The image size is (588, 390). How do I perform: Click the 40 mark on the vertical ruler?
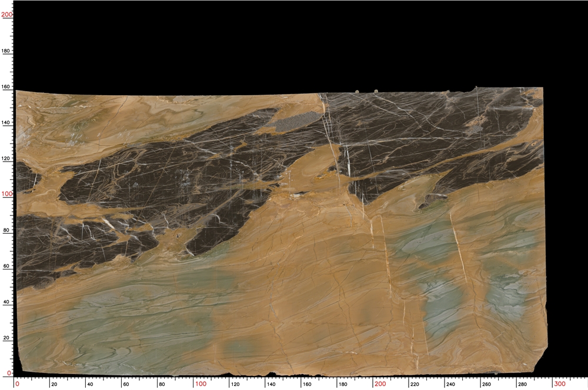(6, 302)
